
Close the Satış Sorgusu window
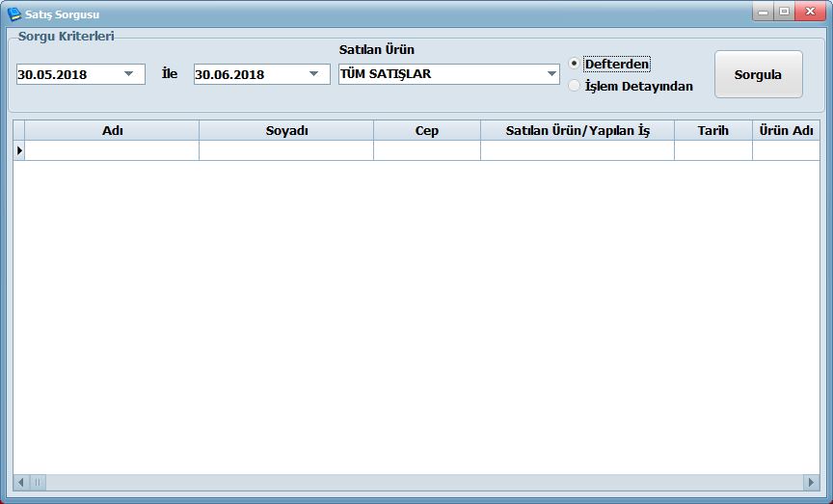809,13
